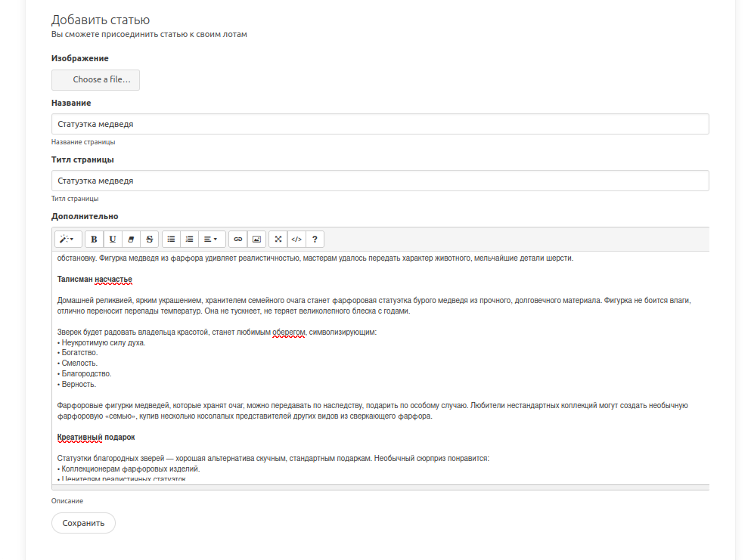
Task: Click the 'Креативный подарок' heading in text
Action: point(96,438)
